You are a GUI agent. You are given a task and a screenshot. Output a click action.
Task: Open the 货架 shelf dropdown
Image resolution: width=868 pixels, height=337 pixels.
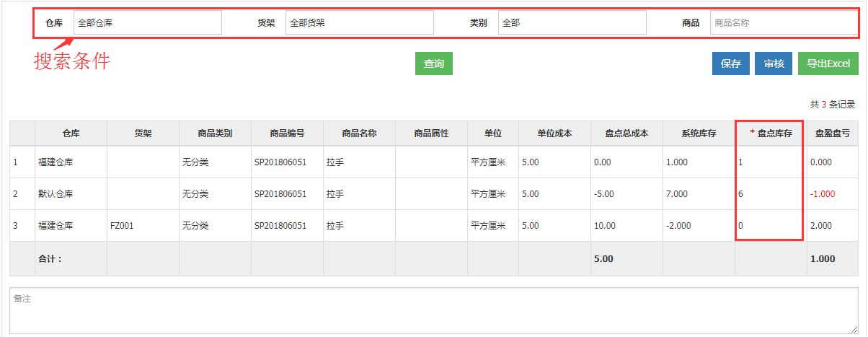coord(359,22)
